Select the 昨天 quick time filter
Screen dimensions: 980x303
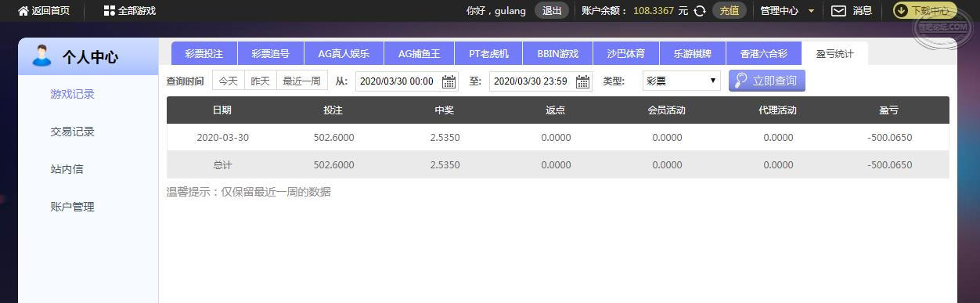[x=261, y=81]
